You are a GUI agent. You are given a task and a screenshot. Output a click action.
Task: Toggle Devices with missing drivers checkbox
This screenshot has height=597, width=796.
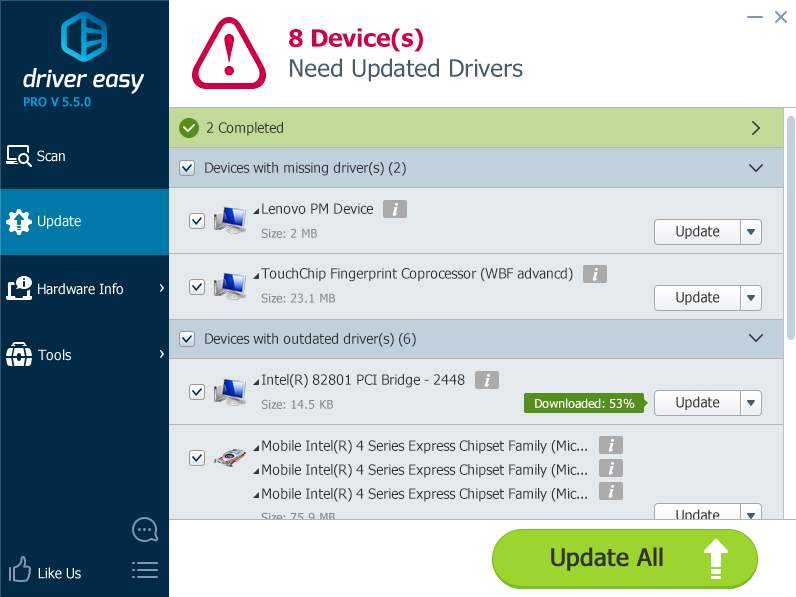187,168
